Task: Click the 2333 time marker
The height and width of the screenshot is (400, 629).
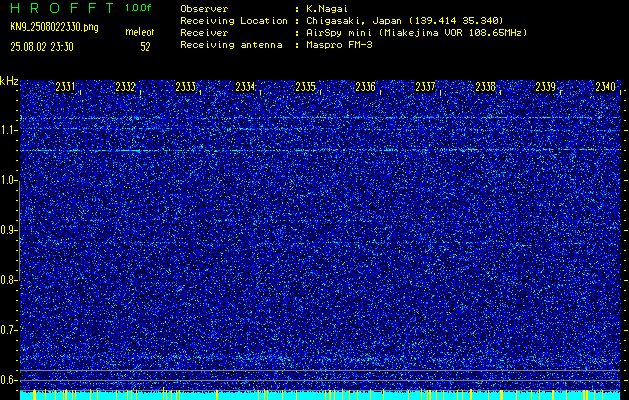Action: [x=186, y=87]
